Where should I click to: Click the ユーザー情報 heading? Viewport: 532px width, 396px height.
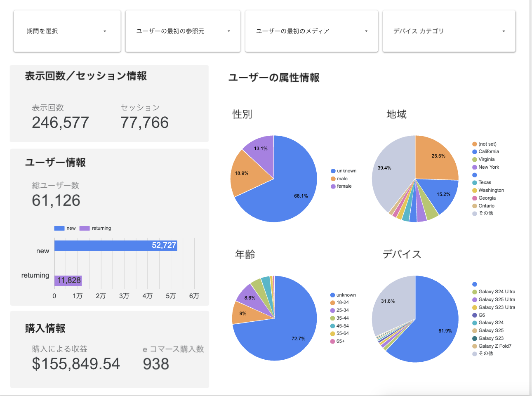(56, 163)
